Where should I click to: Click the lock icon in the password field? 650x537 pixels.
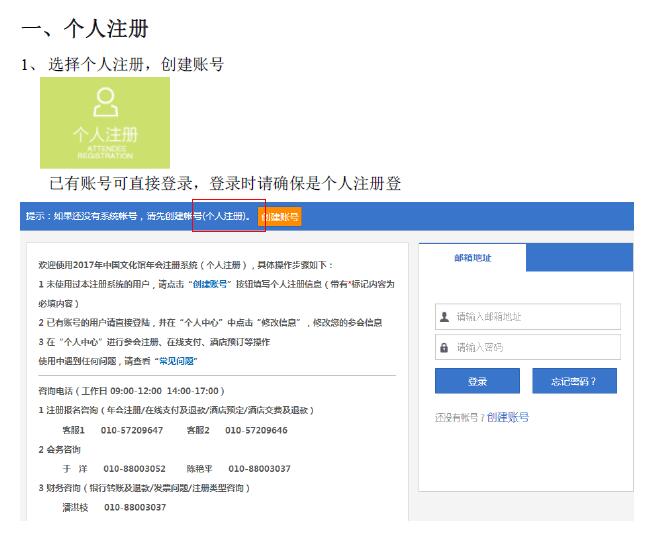coord(444,347)
